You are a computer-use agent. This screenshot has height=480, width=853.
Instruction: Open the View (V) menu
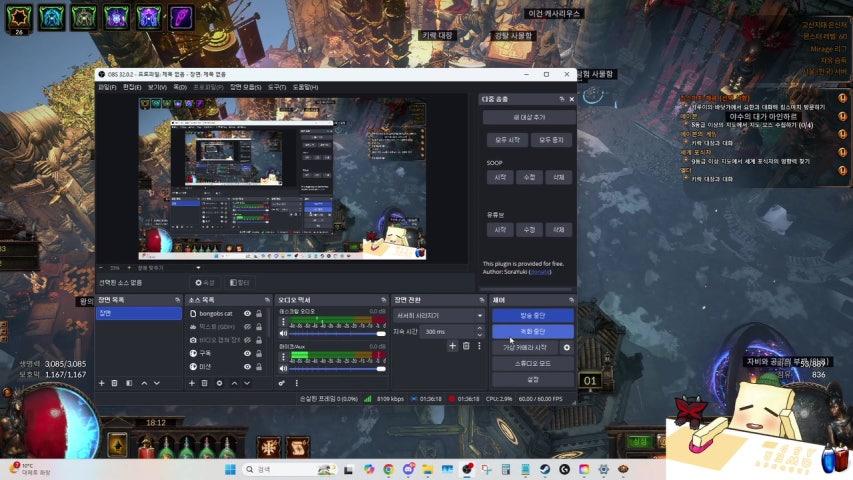pyautogui.click(x=157, y=87)
